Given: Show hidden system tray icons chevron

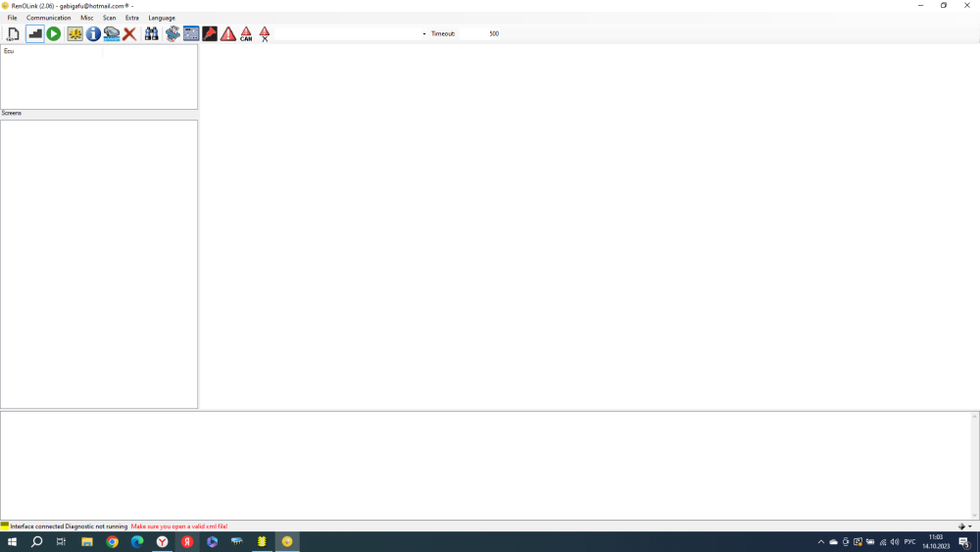Looking at the screenshot, I should click(x=821, y=542).
